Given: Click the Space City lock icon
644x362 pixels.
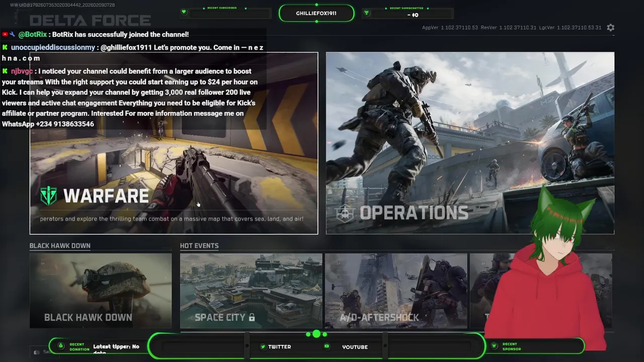Looking at the screenshot, I should tap(252, 317).
